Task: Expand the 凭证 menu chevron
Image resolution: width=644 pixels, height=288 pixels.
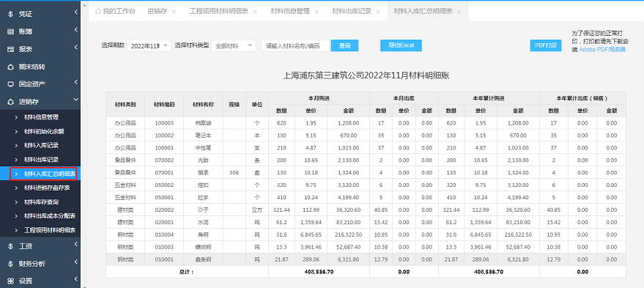Action: tap(76, 12)
